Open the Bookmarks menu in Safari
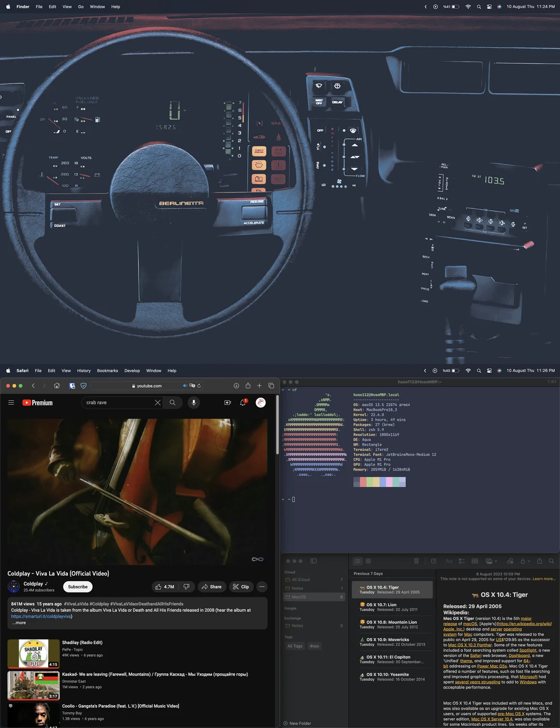Image resolution: width=560 pixels, height=728 pixels. pos(107,370)
